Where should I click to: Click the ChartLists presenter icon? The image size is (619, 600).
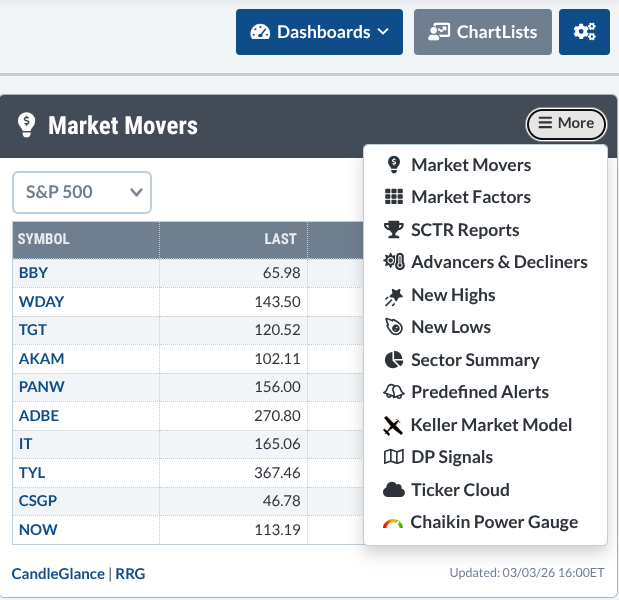[x=439, y=32]
